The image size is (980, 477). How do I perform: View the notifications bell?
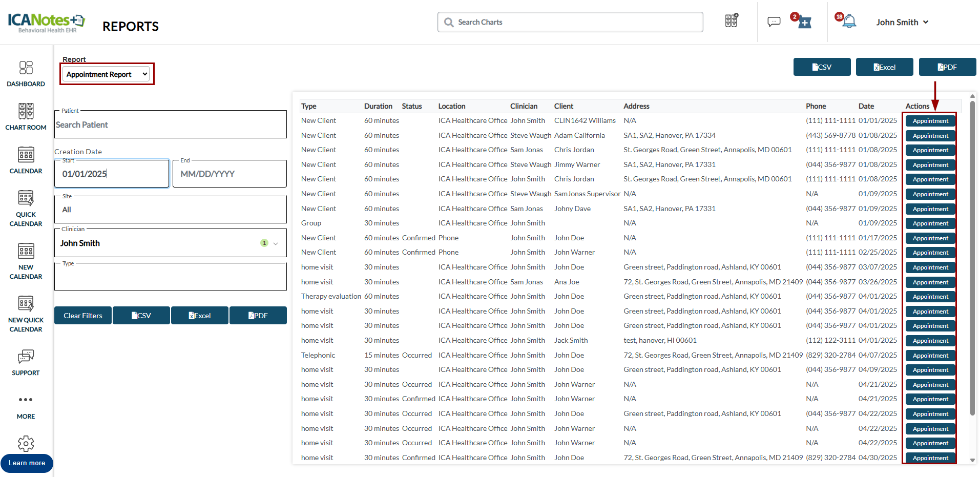[849, 22]
